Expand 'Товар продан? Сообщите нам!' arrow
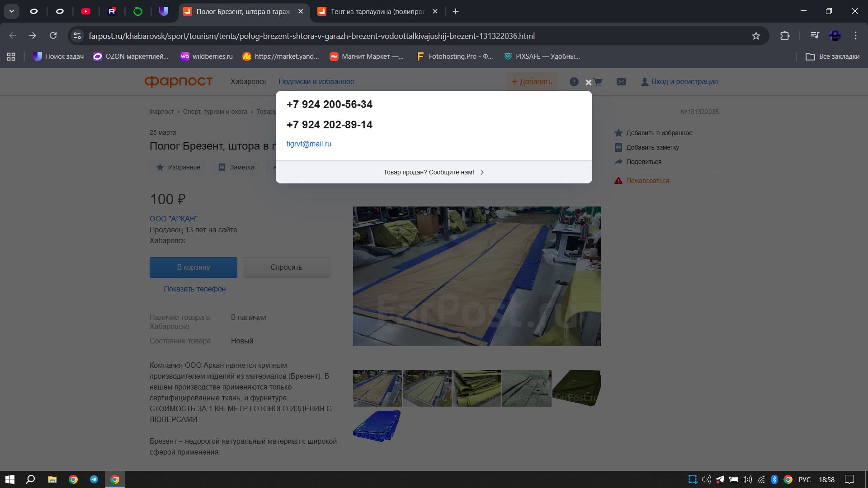 coord(482,172)
